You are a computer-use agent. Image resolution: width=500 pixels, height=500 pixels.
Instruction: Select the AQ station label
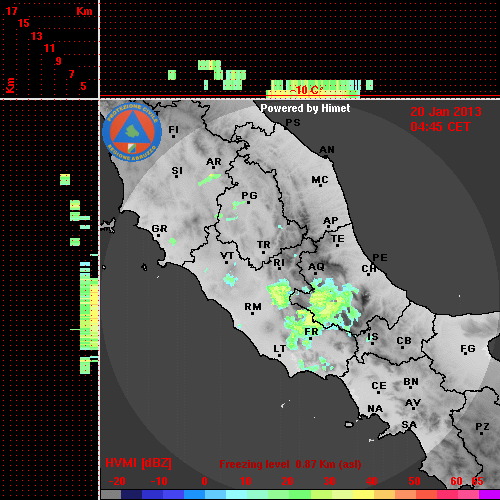pyautogui.click(x=316, y=267)
